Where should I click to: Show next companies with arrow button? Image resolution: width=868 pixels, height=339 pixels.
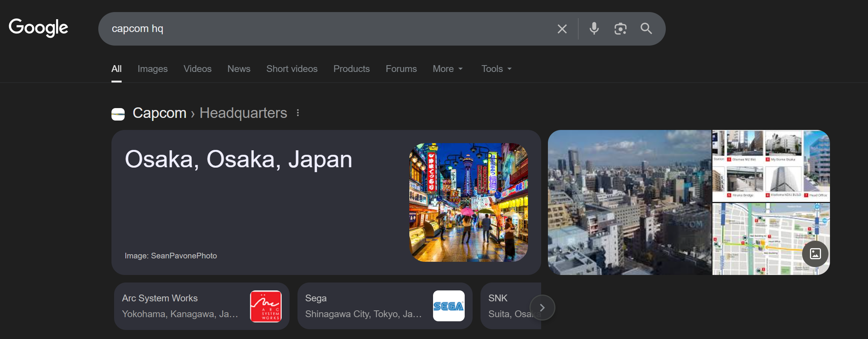542,308
